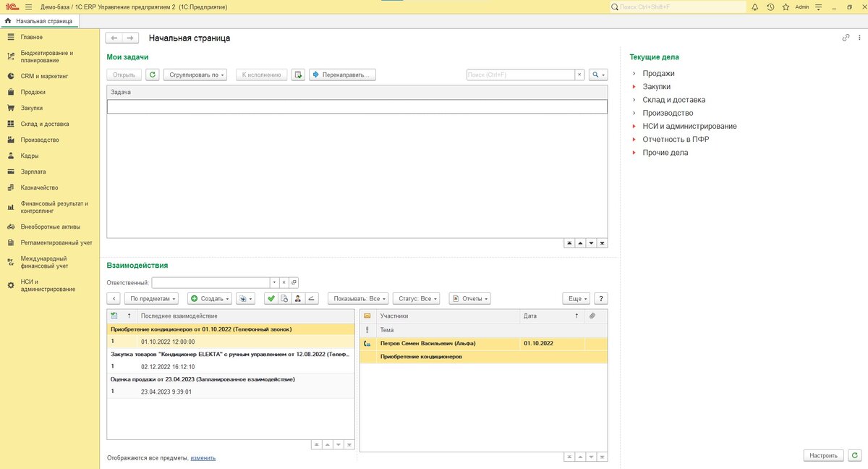Image resolution: width=868 pixels, height=469 pixels.
Task: Open the Ответственный field dropdown arrow
Action: [x=274, y=282]
